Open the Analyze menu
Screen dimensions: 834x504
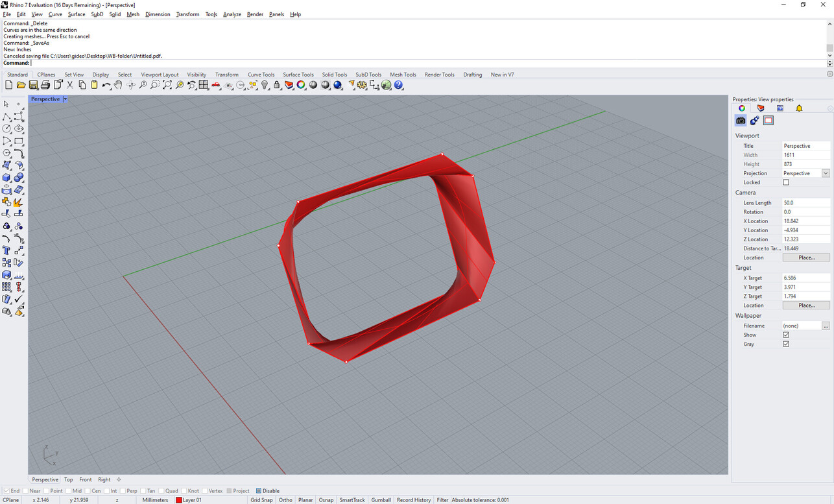232,14
